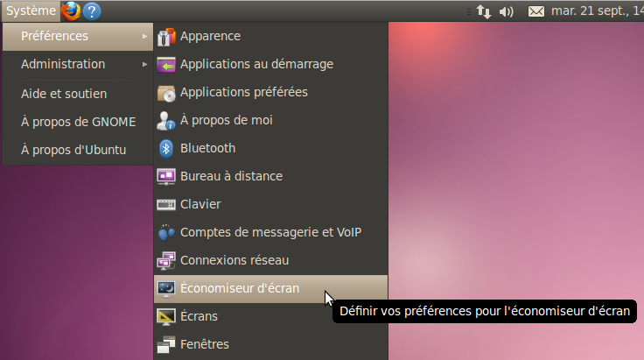Select the Administration submenu entry

pos(78,64)
